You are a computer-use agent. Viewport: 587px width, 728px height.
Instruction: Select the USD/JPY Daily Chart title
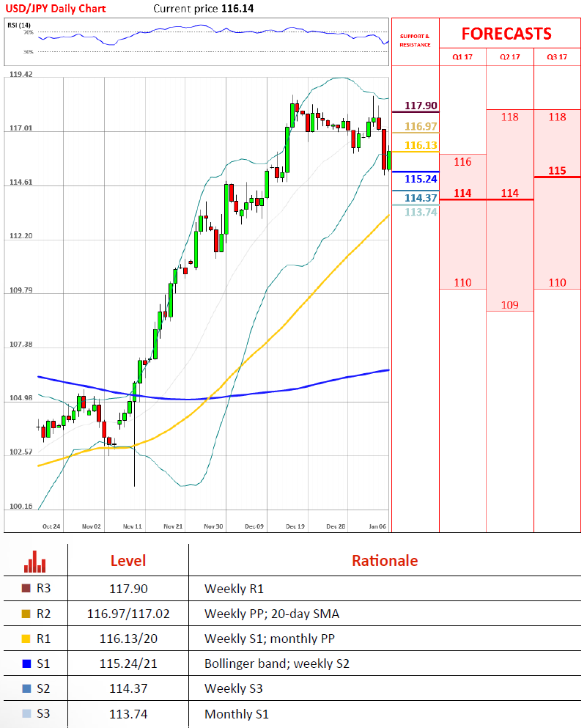click(x=56, y=8)
